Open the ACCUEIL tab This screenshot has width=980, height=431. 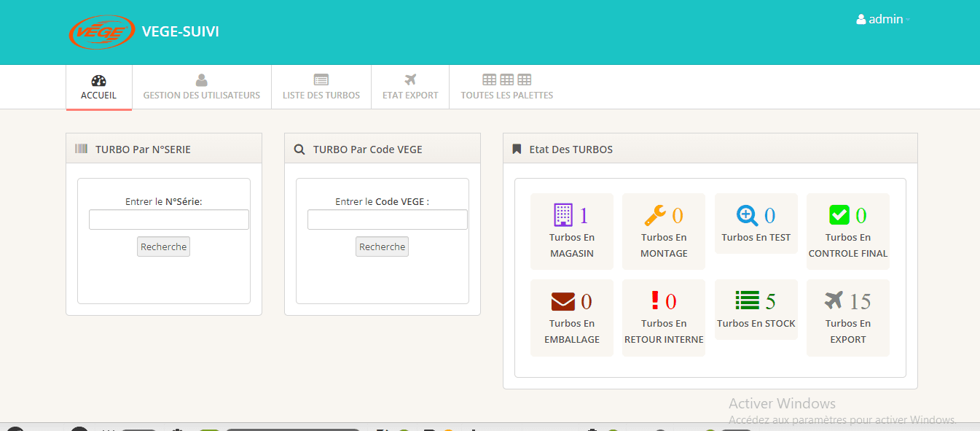point(99,88)
